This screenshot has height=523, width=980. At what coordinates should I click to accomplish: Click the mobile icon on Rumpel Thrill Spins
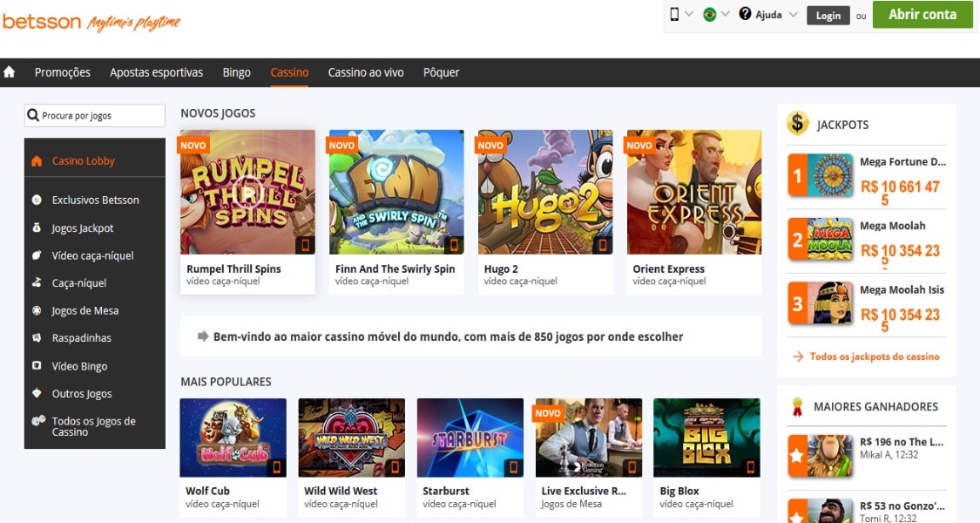[x=305, y=245]
